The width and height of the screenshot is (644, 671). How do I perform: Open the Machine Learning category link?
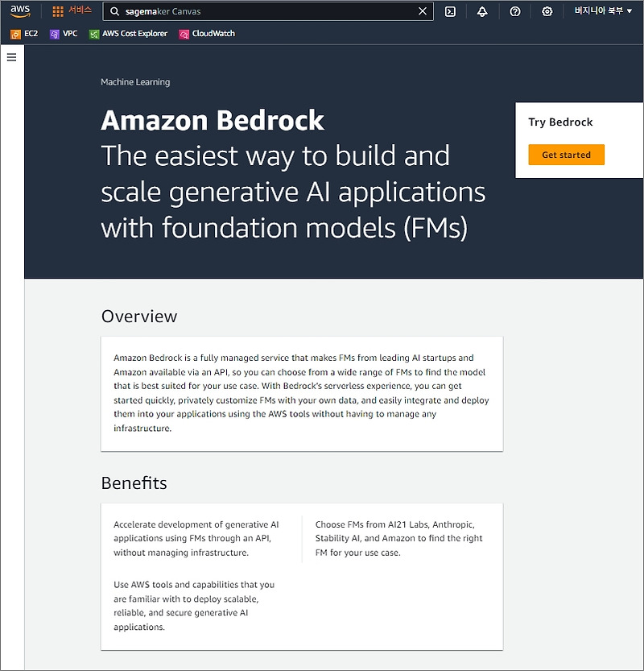[134, 81]
